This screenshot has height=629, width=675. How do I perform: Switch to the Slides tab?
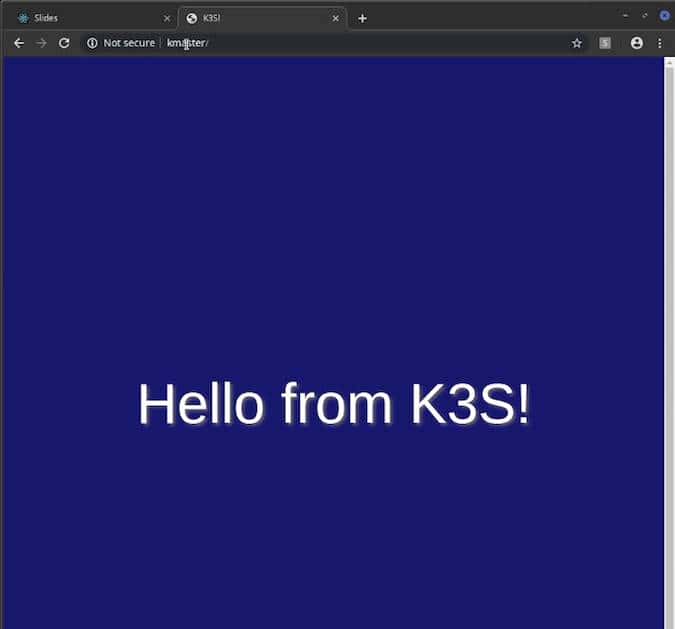91,18
